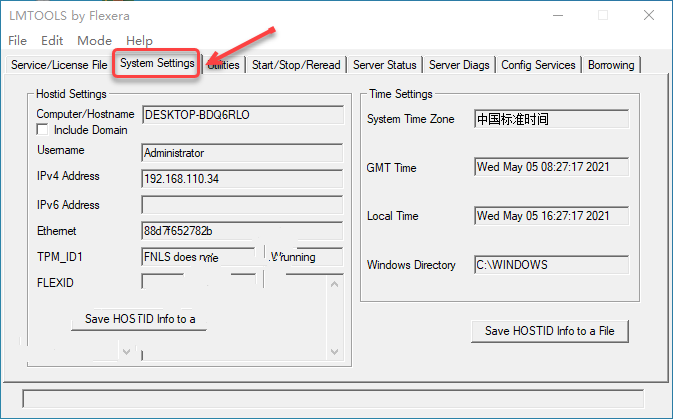This screenshot has width=673, height=419.
Task: Switch to the Utilities tab
Action: (224, 65)
